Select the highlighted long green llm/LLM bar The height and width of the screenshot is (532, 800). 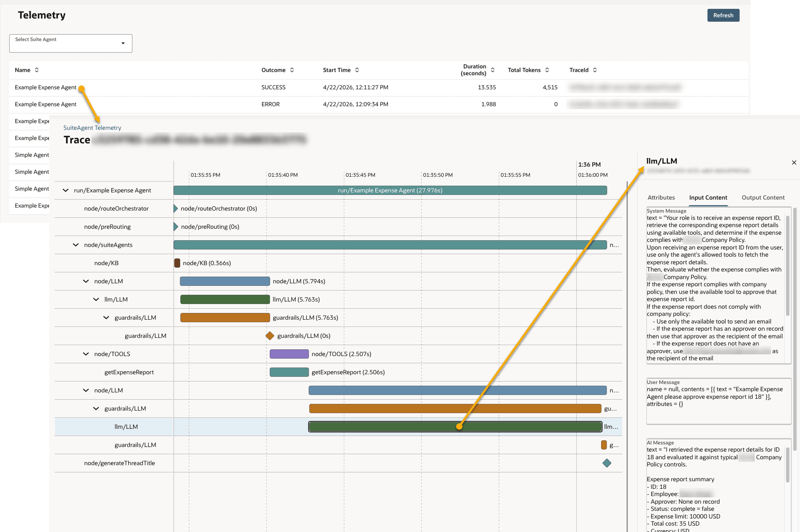(455, 427)
